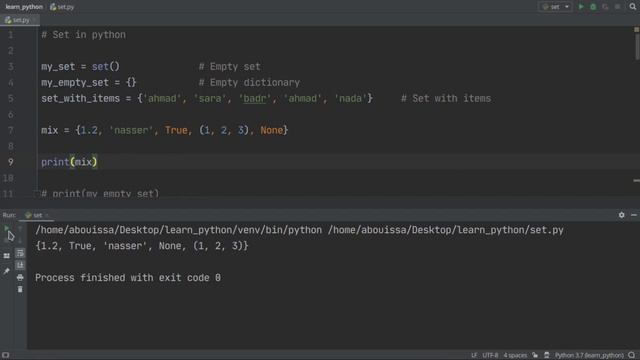Screen dimensions: 640x360
Task: Click the notifications icon at status bar end
Action: tap(632, 355)
